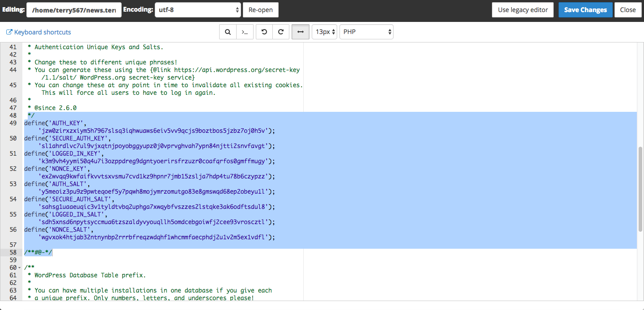Open the go-to-line terminal icon
This screenshot has width=644, height=310.
[x=245, y=32]
